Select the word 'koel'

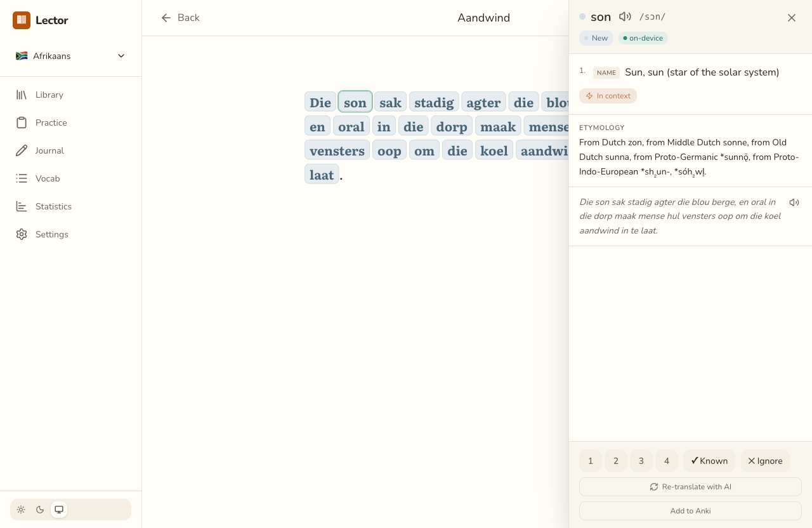494,150
